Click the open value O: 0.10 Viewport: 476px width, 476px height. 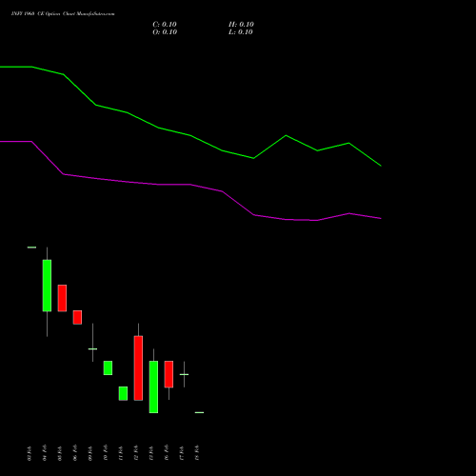165,32
